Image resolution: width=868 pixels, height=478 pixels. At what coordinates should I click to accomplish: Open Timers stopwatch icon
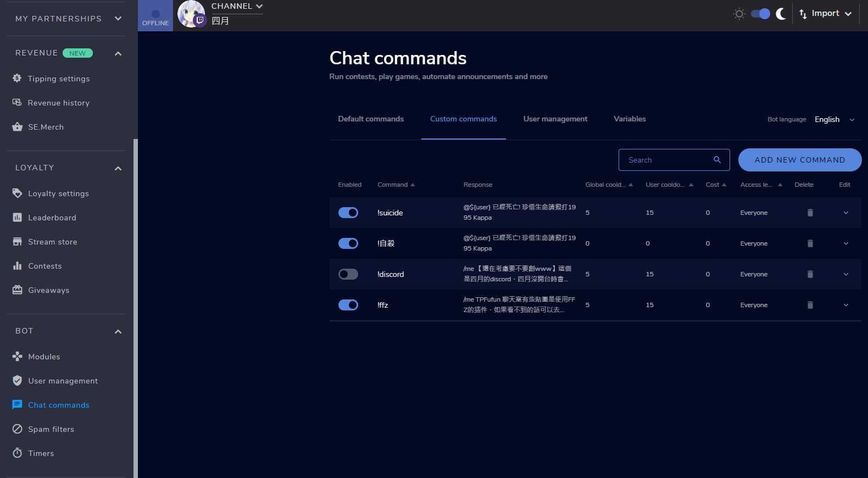[x=17, y=453]
